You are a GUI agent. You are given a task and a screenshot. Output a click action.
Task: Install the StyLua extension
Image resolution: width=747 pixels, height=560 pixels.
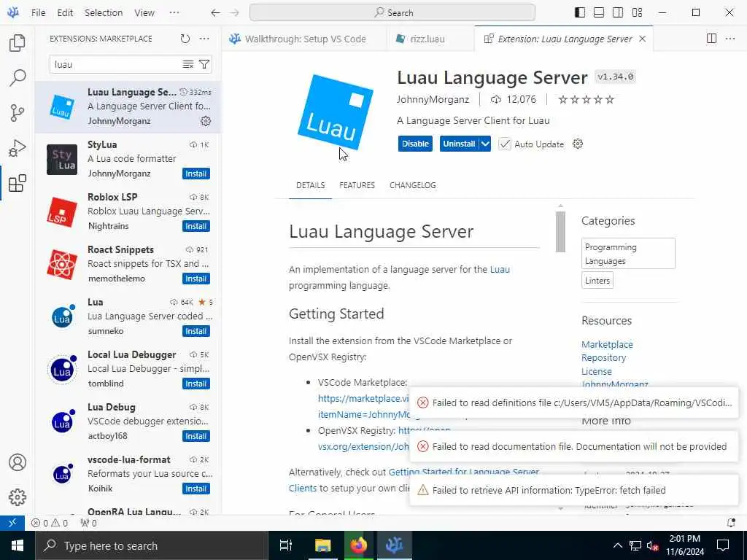coord(196,174)
